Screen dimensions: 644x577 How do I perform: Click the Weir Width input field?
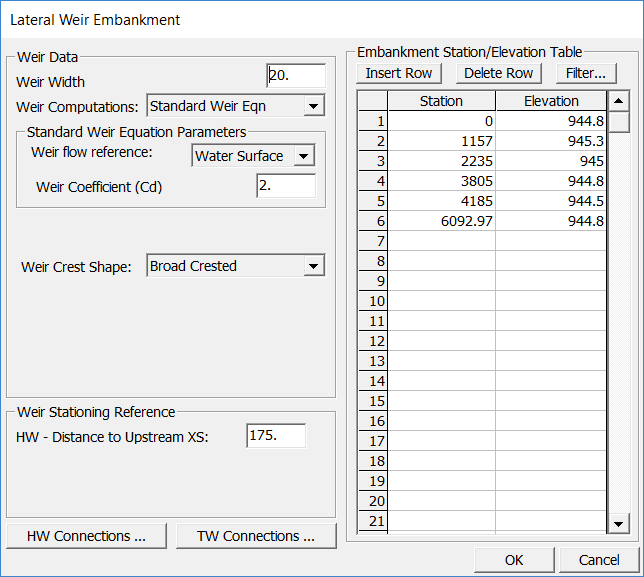tap(296, 76)
